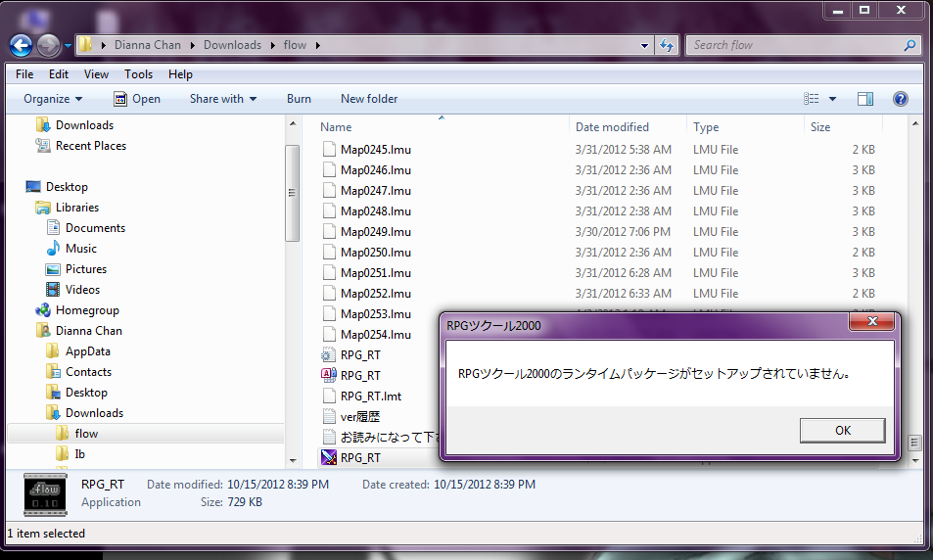Click the Open toolbar button
The width and height of the screenshot is (933, 560).
(x=137, y=99)
